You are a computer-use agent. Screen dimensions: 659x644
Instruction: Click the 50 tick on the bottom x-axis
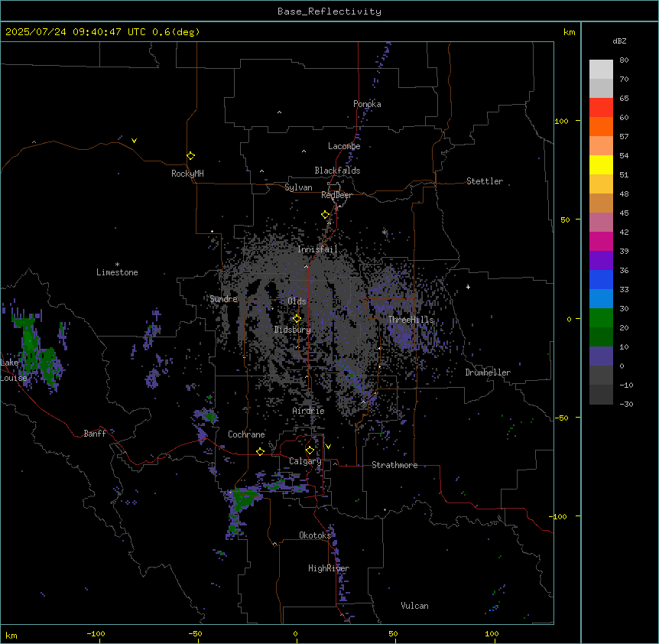click(393, 633)
